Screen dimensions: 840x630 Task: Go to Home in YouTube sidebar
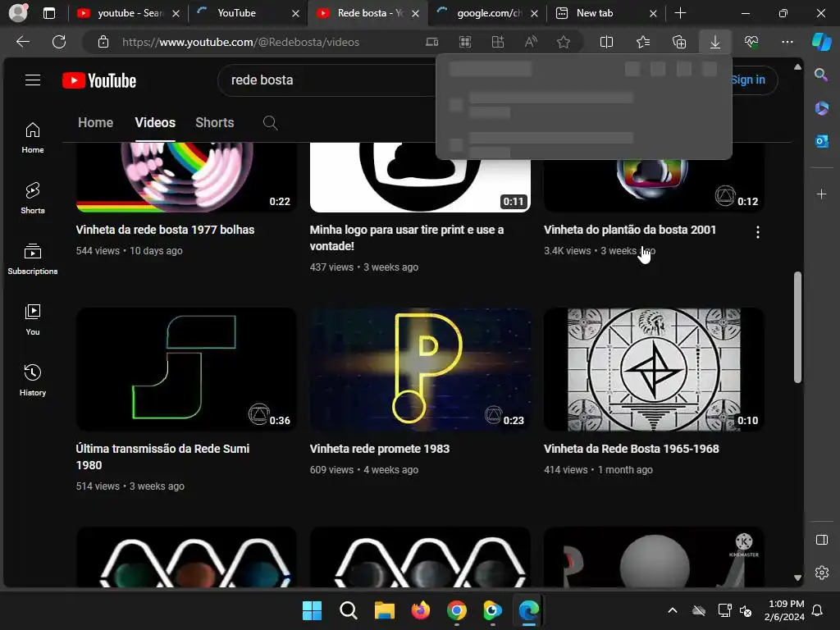(33, 138)
